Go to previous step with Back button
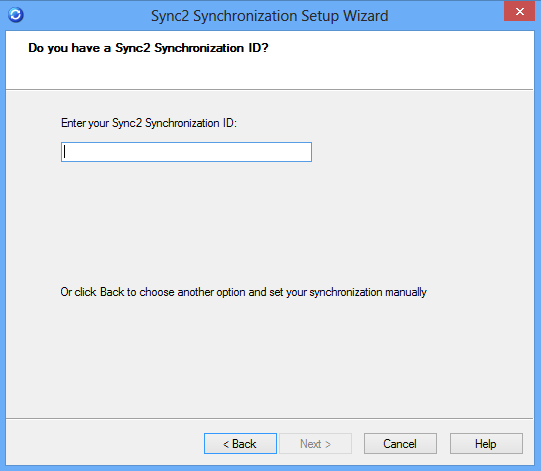 [x=240, y=444]
